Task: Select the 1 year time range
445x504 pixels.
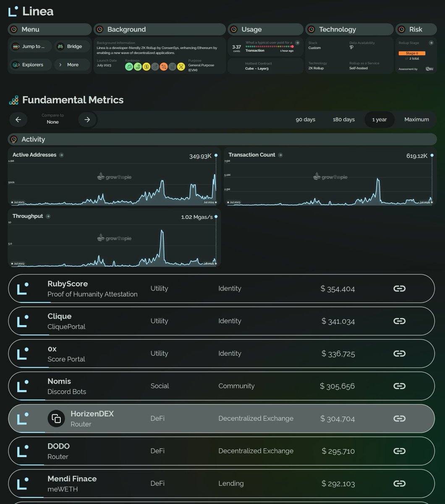Action: click(380, 120)
